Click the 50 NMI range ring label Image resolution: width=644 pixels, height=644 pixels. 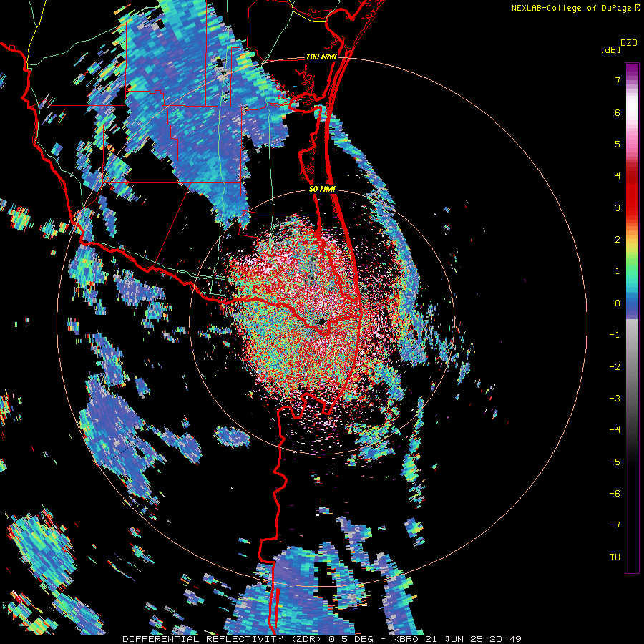pyautogui.click(x=322, y=189)
